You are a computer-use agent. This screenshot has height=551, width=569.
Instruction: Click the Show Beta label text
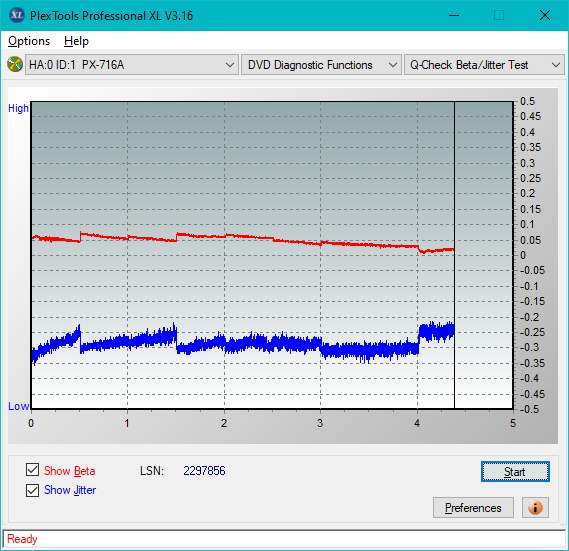coord(70,471)
